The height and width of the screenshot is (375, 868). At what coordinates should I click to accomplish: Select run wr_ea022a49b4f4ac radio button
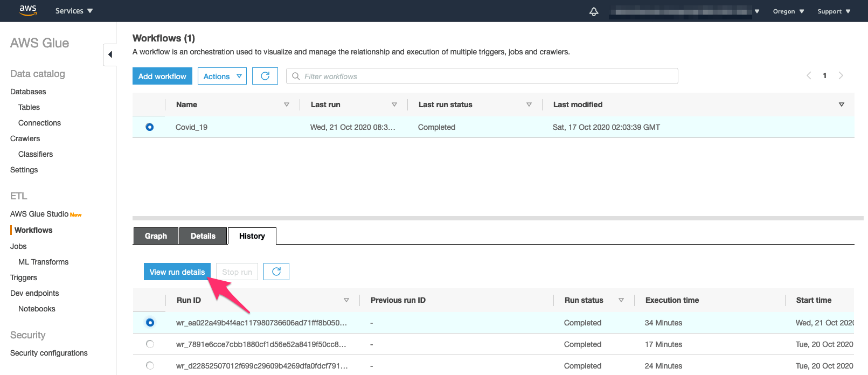[x=150, y=323]
